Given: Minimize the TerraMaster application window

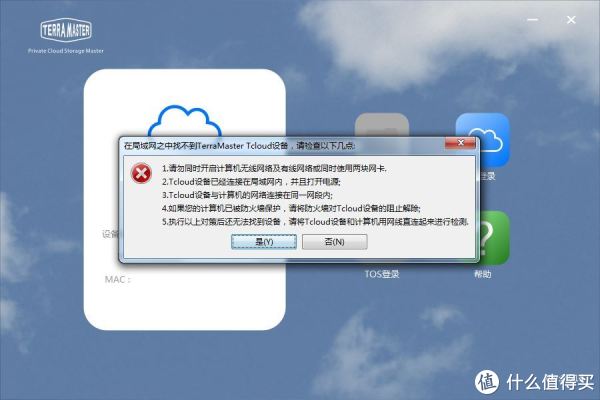Looking at the screenshot, I should [533, 20].
